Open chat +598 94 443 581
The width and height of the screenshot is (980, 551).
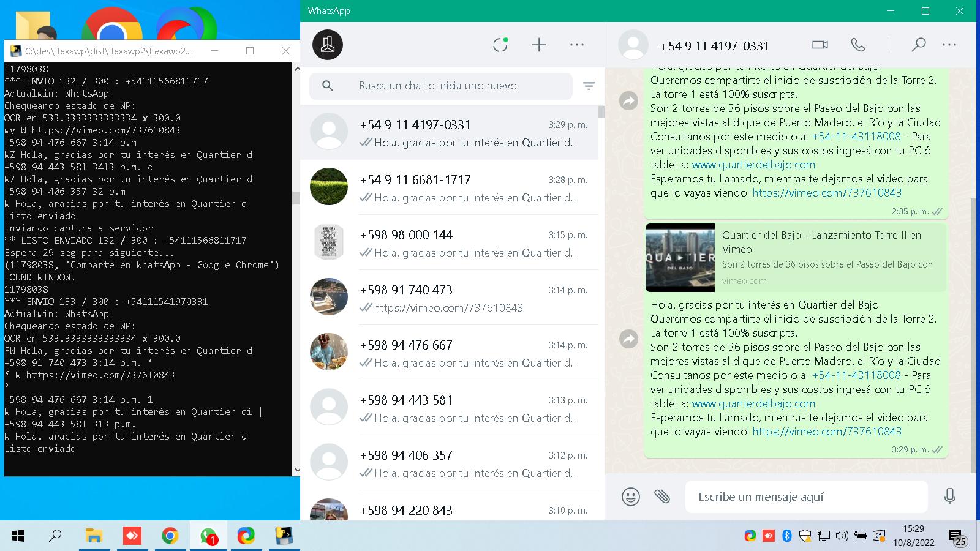tap(449, 408)
